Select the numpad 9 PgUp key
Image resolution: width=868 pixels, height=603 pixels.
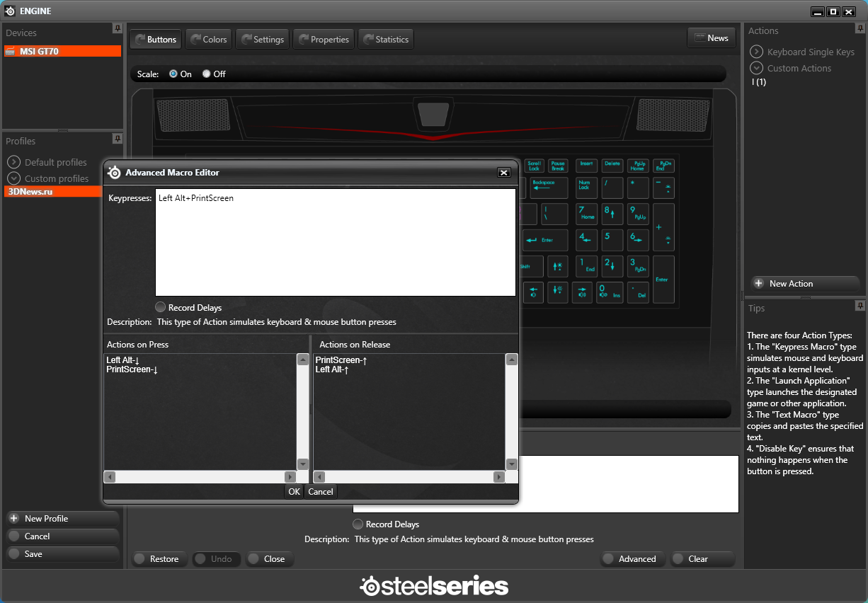click(x=638, y=213)
